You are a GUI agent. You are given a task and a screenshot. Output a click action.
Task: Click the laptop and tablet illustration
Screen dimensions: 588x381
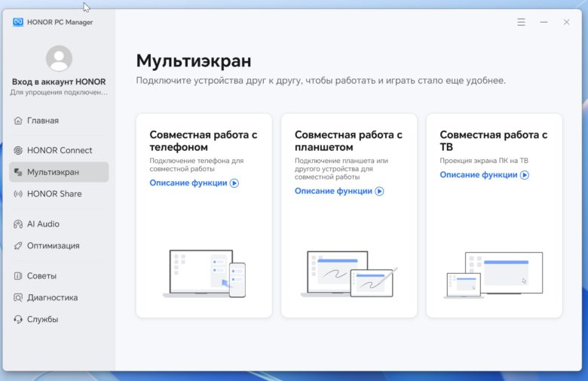pos(349,274)
